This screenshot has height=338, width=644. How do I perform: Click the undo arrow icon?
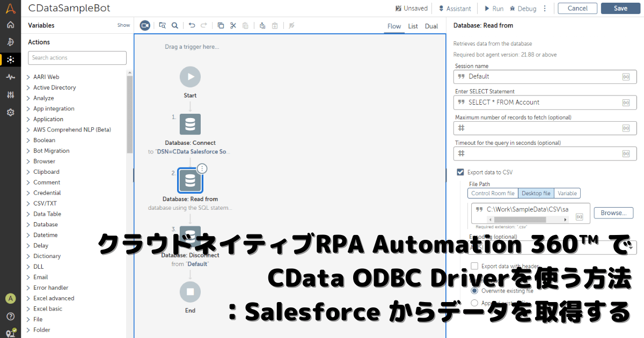192,25
